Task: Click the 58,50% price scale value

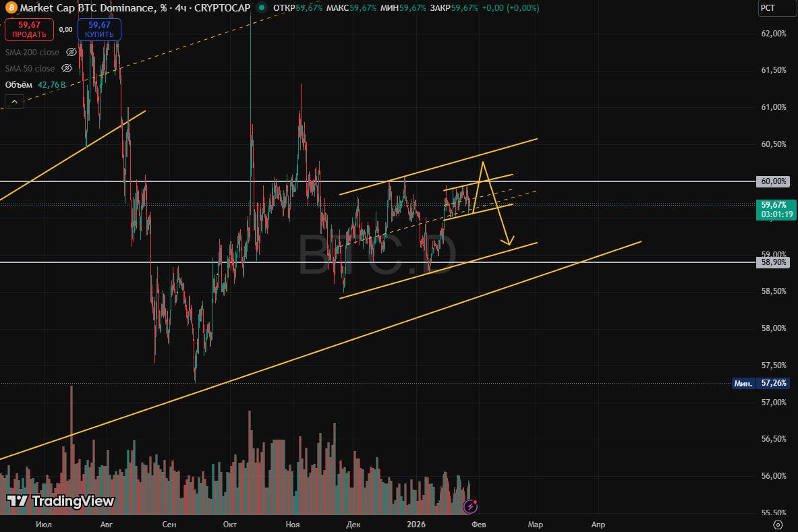Action: (x=774, y=291)
